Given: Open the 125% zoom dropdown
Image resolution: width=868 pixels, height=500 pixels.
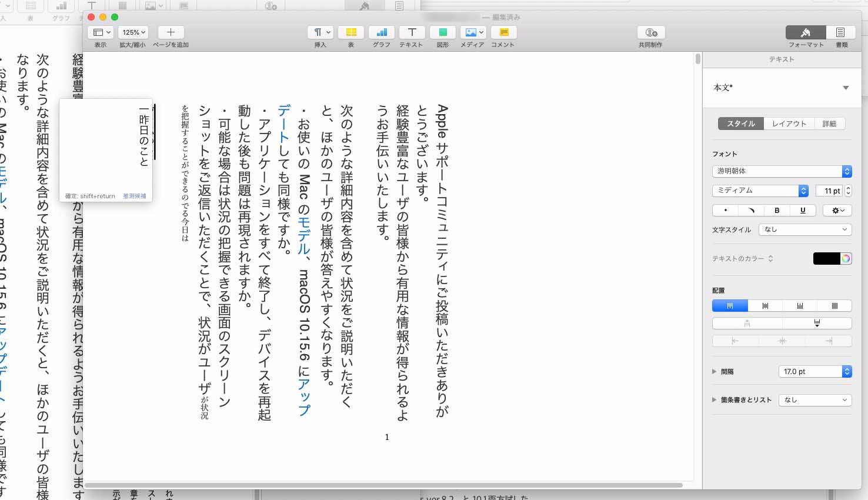Looking at the screenshot, I should click(x=133, y=32).
